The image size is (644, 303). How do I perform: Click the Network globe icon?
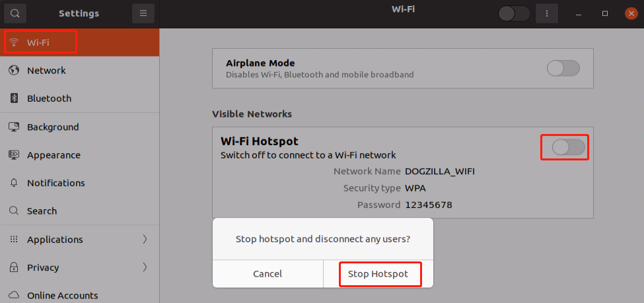coord(13,71)
